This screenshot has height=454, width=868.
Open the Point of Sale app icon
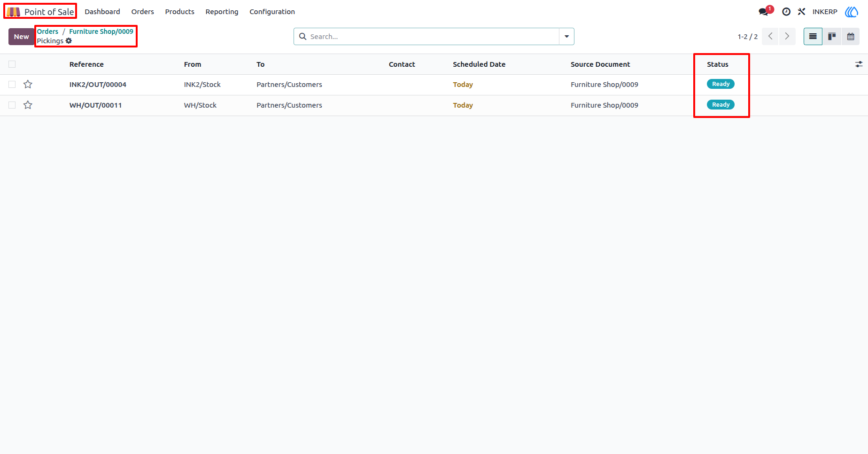click(x=13, y=12)
